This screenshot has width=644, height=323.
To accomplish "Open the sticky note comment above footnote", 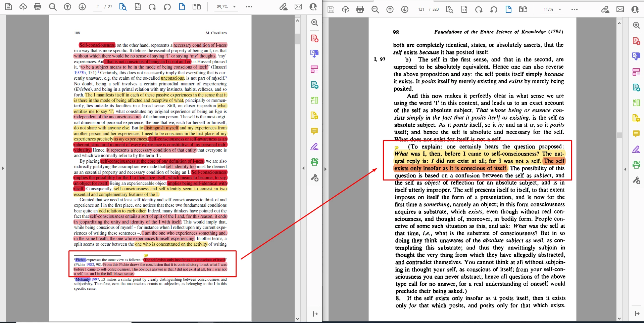I will 146,256.
